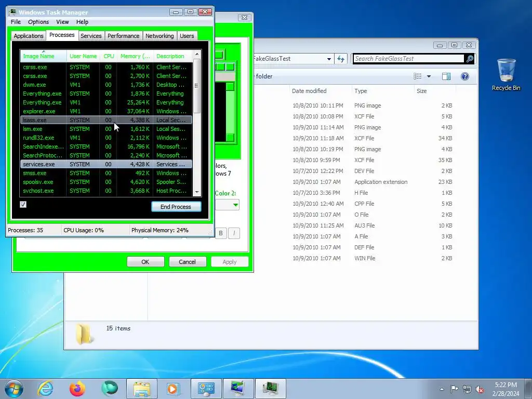The width and height of the screenshot is (532, 399).
Task: Open Explorer help question mark icon
Action: pyautogui.click(x=465, y=76)
